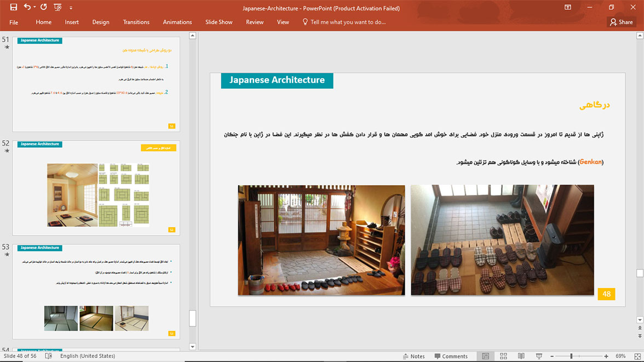The image size is (644, 362).
Task: Open the View tab
Action: coord(283,22)
